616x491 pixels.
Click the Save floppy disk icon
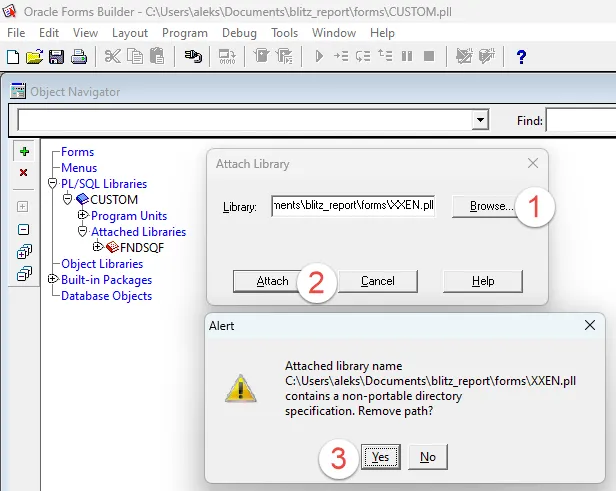(x=57, y=57)
